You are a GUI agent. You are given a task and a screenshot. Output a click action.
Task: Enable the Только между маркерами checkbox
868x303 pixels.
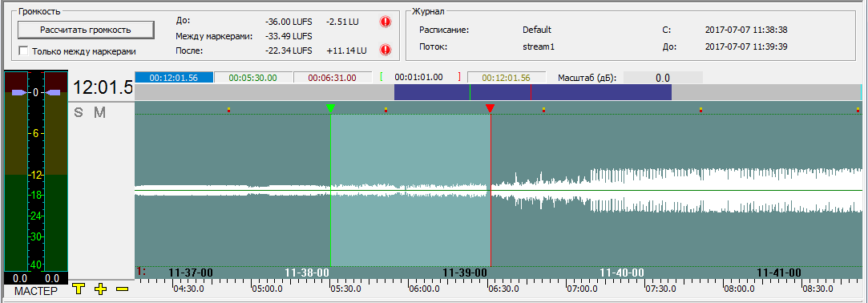coord(23,51)
